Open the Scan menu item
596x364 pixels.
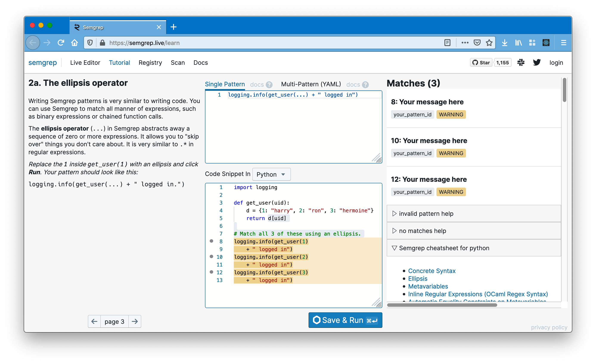pyautogui.click(x=178, y=63)
